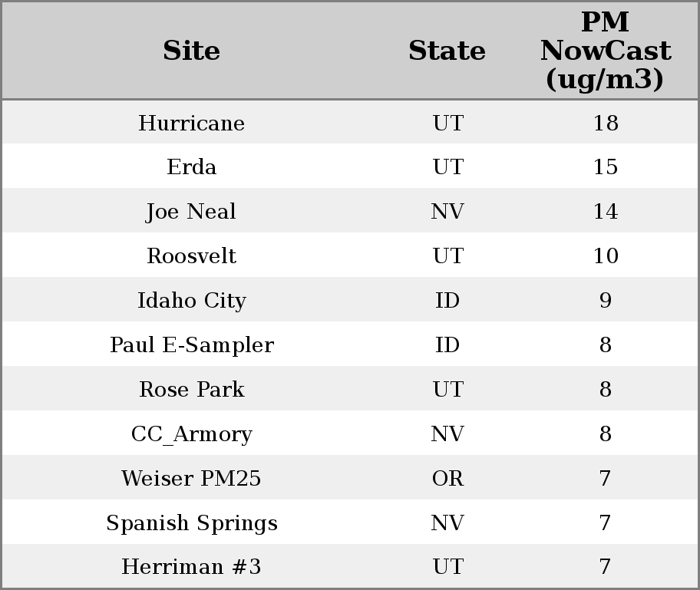Click the NV state cell for Joe Neal

tap(447, 212)
